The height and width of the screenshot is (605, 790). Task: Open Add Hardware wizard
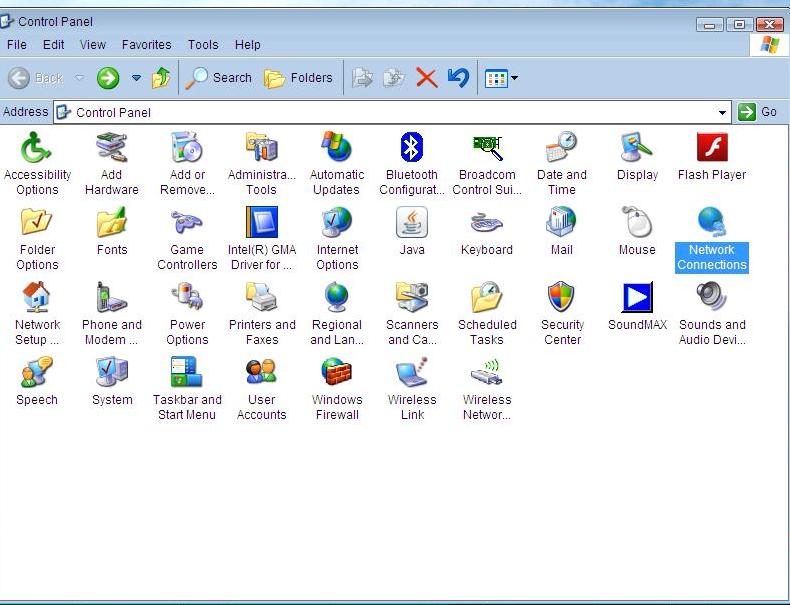click(x=111, y=163)
